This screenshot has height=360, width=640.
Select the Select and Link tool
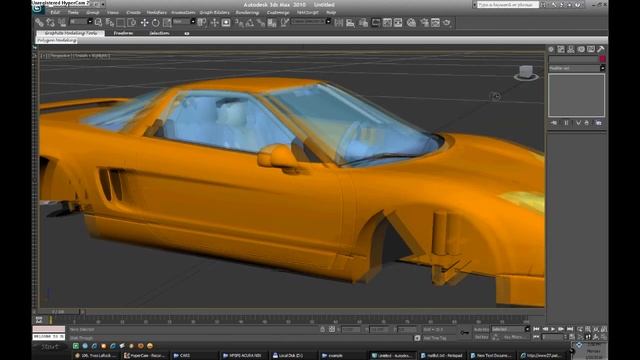click(x=40, y=22)
